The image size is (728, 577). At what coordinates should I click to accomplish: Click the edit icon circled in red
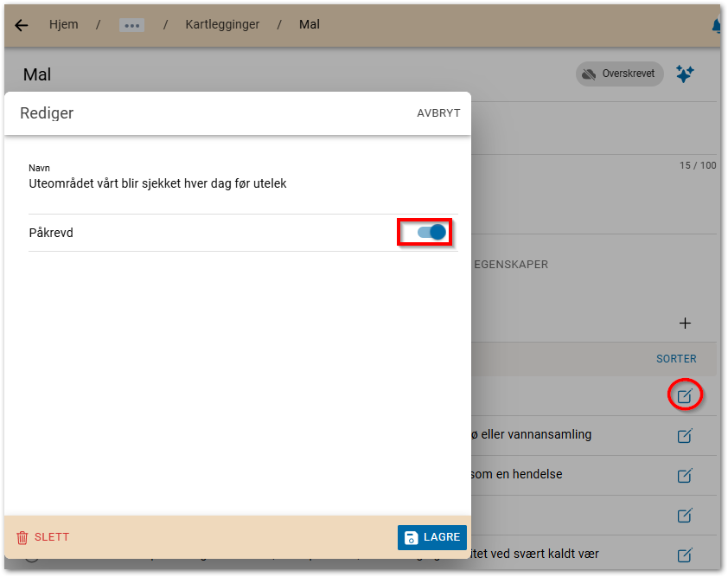point(685,396)
